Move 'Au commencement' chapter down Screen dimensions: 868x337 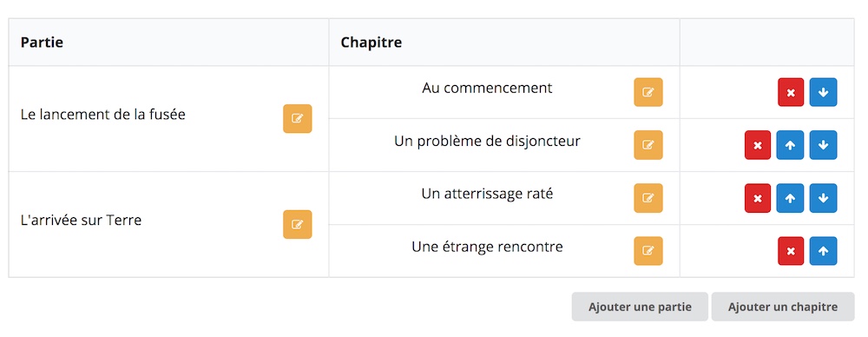[823, 92]
